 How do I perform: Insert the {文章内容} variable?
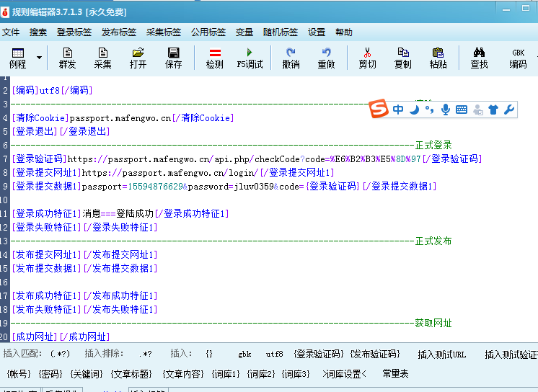(x=183, y=373)
